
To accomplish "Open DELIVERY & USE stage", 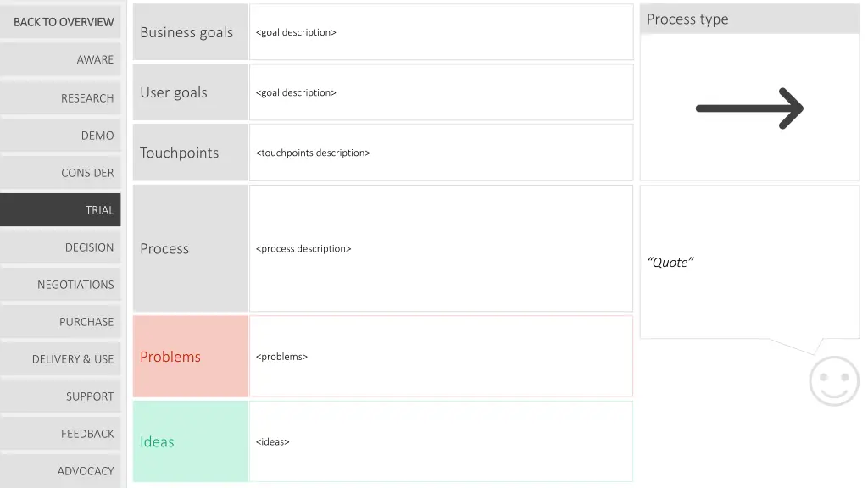I will click(x=61, y=359).
